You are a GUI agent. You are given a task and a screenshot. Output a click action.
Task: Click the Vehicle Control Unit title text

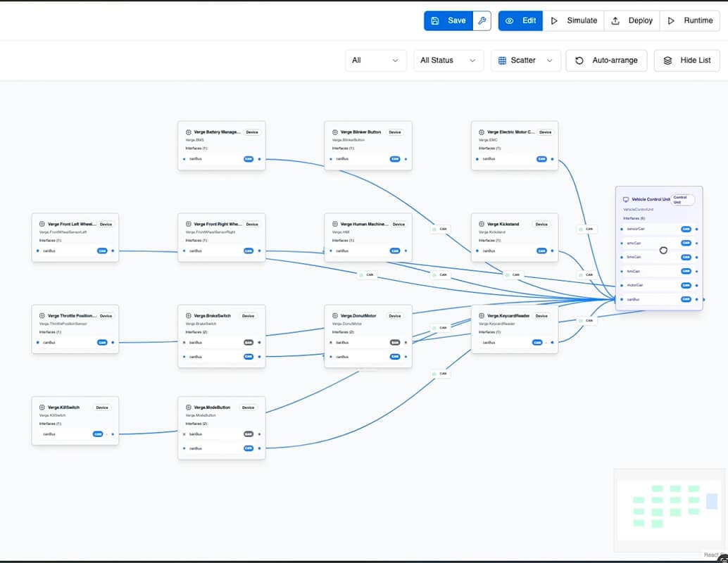click(651, 200)
